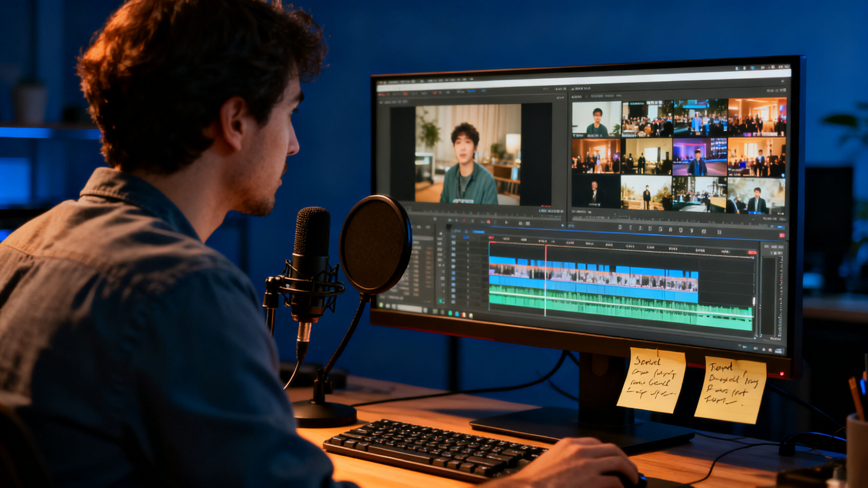Select the bottom-right thumbnail of man in dark suit
Screen dimensions: 868x488
(756, 196)
